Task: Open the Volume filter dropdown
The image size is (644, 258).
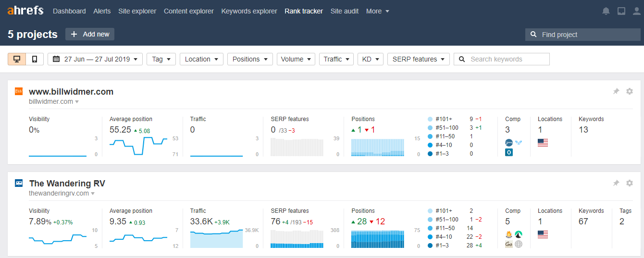Action: coord(296,59)
